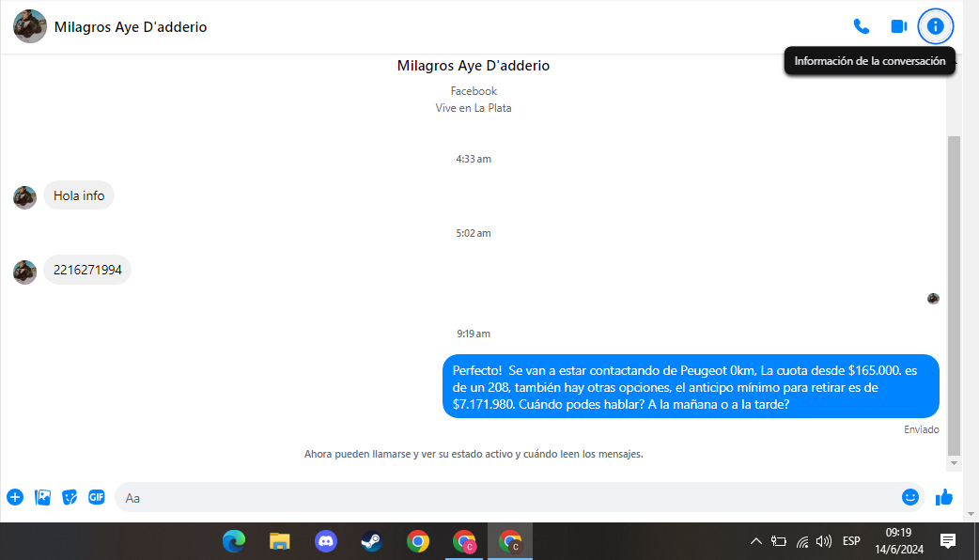Screen dimensions: 979x560
Task: Click the seen-by small avatar indicator
Action: click(x=933, y=299)
